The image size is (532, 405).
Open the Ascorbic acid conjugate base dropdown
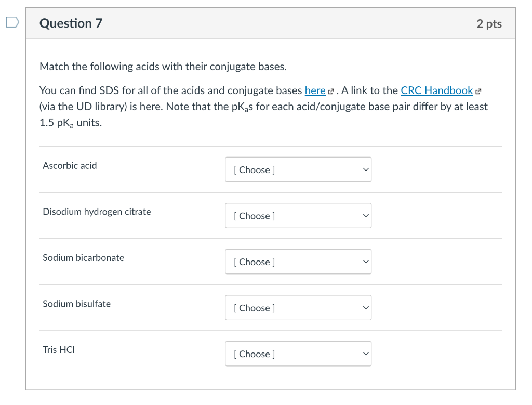pos(298,169)
